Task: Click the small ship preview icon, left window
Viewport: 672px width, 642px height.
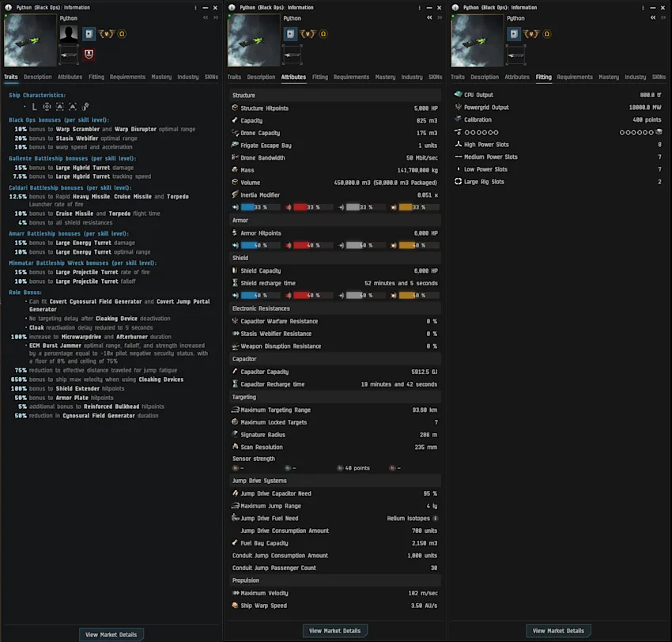Action: pos(69,55)
